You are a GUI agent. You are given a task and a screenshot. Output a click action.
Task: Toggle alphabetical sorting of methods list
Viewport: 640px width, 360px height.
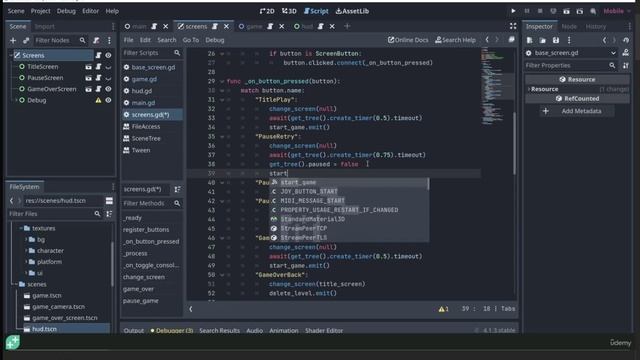tap(177, 189)
